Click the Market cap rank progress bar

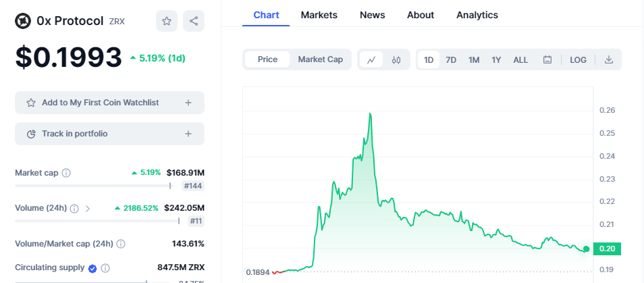(93, 186)
